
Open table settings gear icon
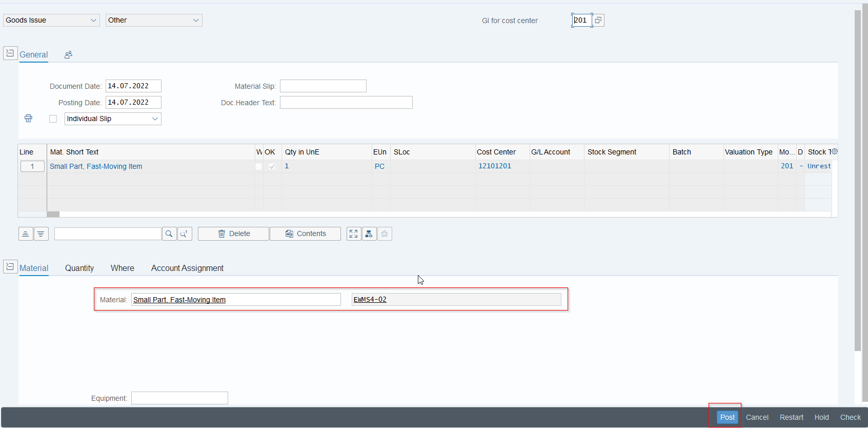point(834,151)
